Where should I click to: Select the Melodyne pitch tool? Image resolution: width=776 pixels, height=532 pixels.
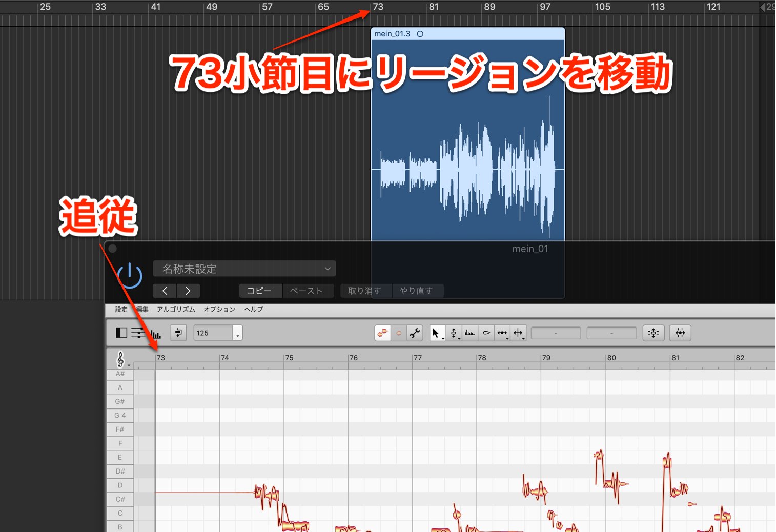[454, 333]
